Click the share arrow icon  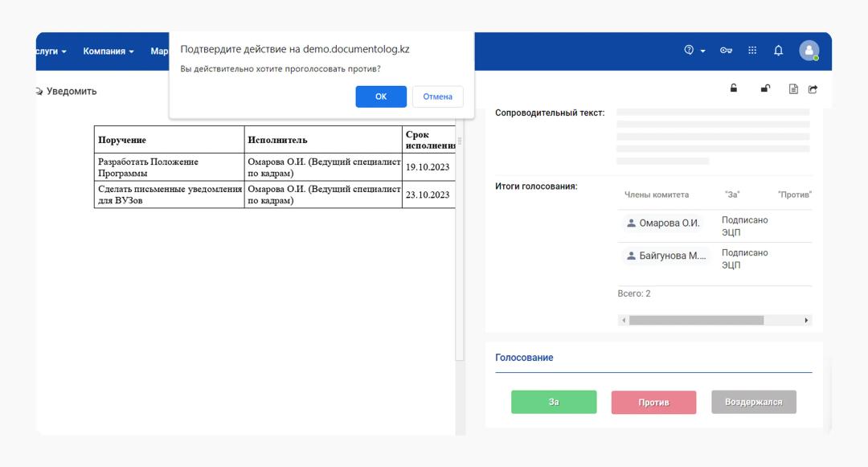tap(813, 89)
